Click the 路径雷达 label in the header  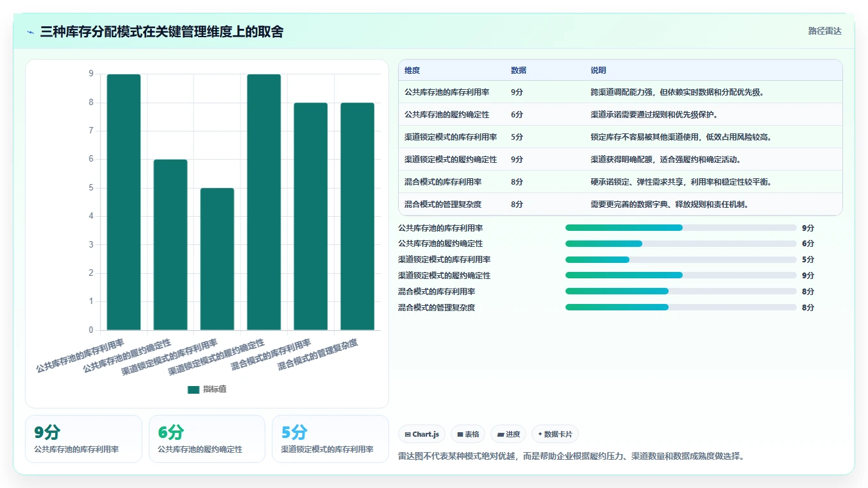coord(824,31)
